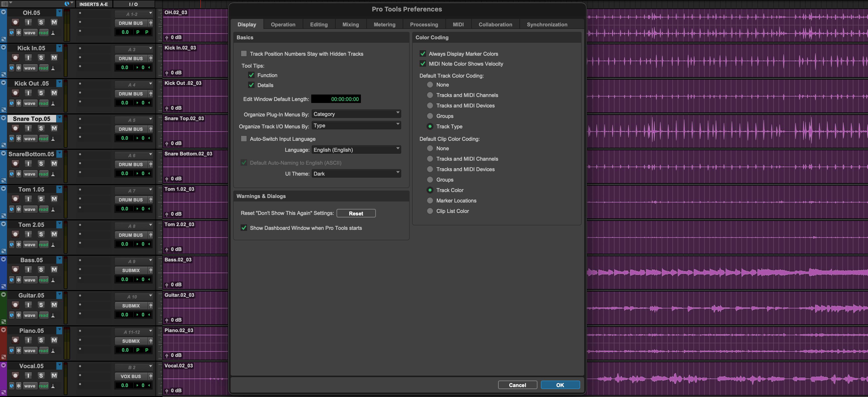Open the Organize Plug-In Menus By dropdown
868x397 pixels.
tap(356, 114)
